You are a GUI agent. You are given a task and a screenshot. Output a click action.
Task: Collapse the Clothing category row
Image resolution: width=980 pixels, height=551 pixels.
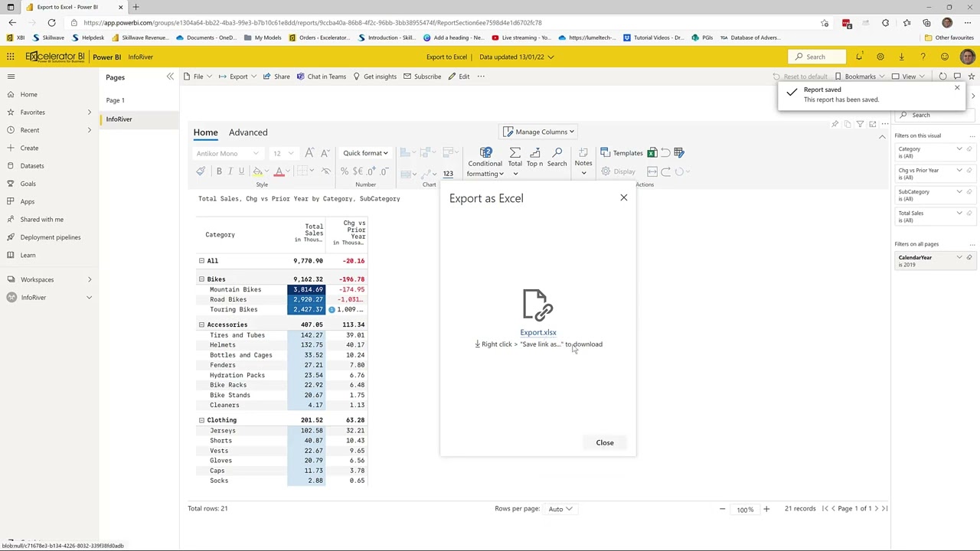click(x=201, y=420)
